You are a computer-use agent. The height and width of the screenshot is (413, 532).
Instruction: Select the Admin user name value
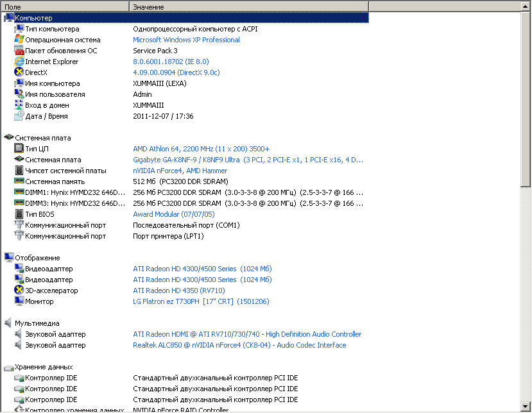142,94
